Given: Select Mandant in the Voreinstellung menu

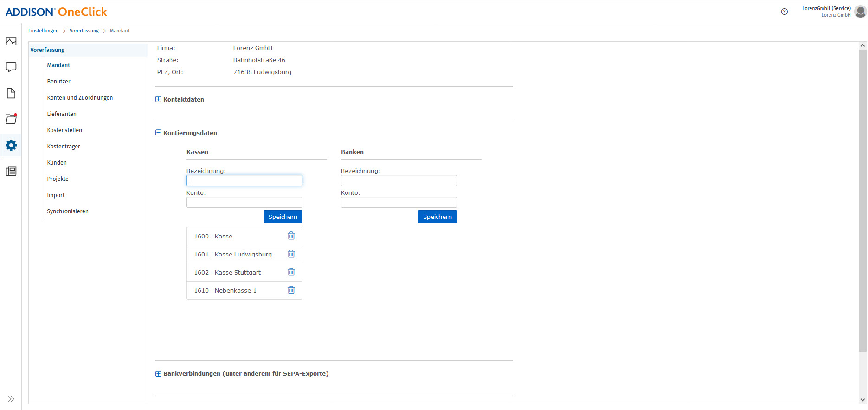Looking at the screenshot, I should pos(58,65).
